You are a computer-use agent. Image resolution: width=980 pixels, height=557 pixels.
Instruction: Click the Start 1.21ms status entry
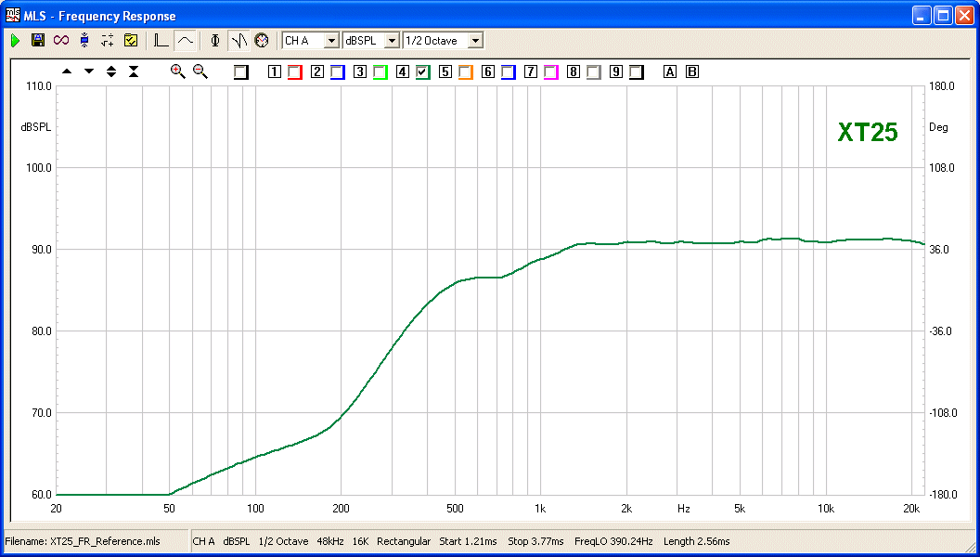pyautogui.click(x=468, y=541)
